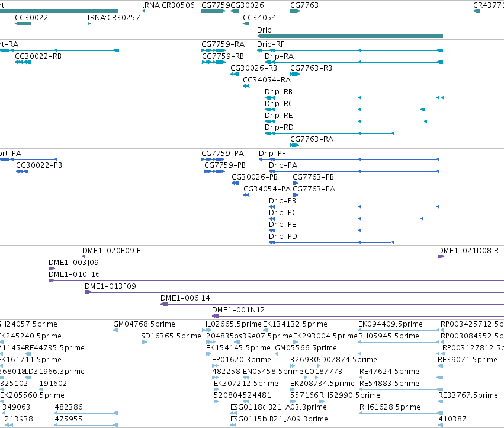504x428 pixels.
Task: Select the RE39071.5prime EST label
Action: pyautogui.click(x=468, y=360)
